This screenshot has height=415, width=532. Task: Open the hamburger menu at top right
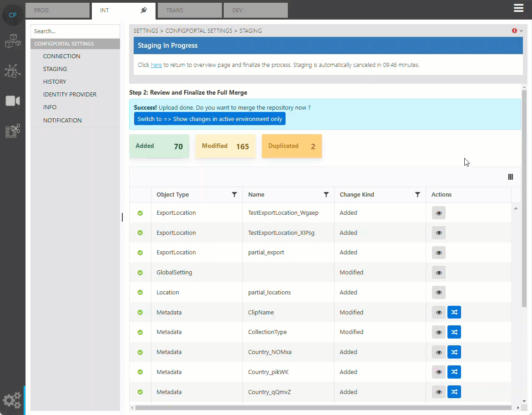coord(518,8)
